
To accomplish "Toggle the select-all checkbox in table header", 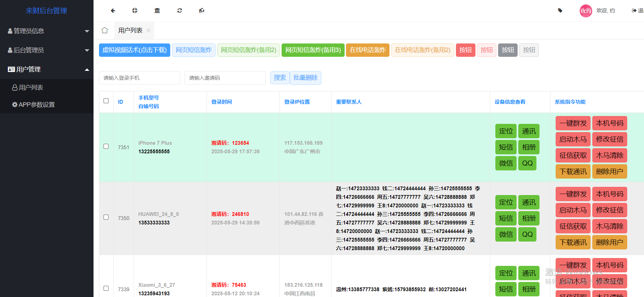I will click(106, 101).
